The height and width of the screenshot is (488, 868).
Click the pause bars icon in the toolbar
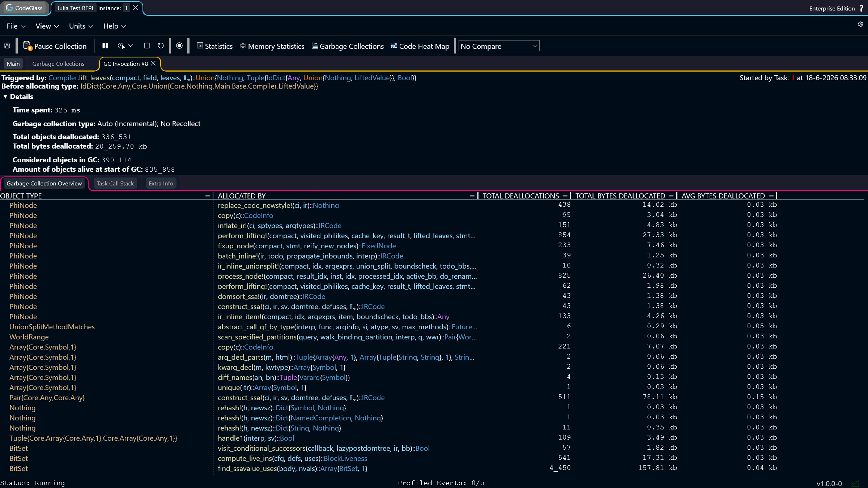point(105,46)
